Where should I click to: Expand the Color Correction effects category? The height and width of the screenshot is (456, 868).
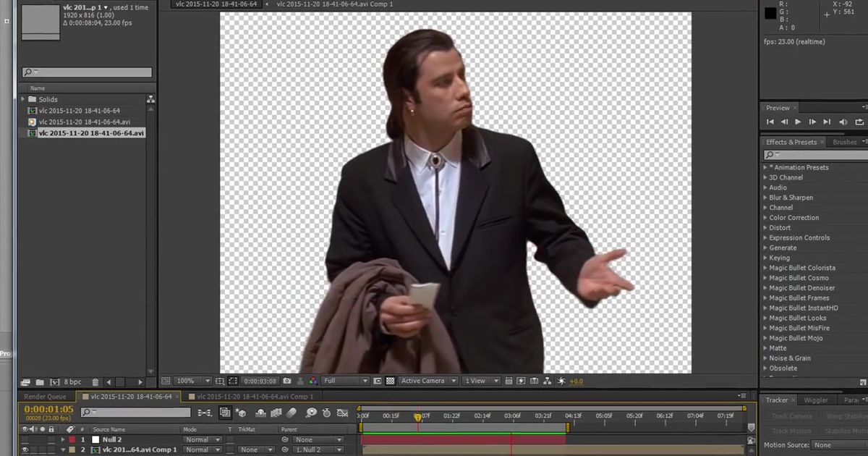pyautogui.click(x=793, y=217)
